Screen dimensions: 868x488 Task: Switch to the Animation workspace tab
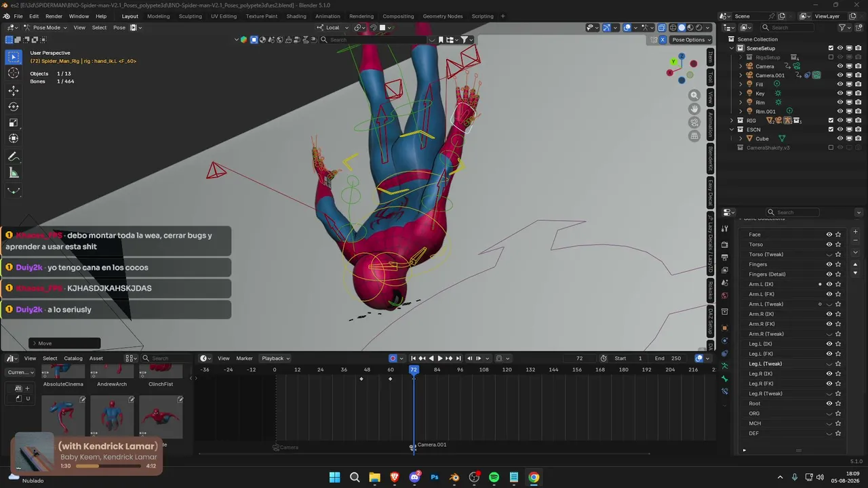(328, 16)
